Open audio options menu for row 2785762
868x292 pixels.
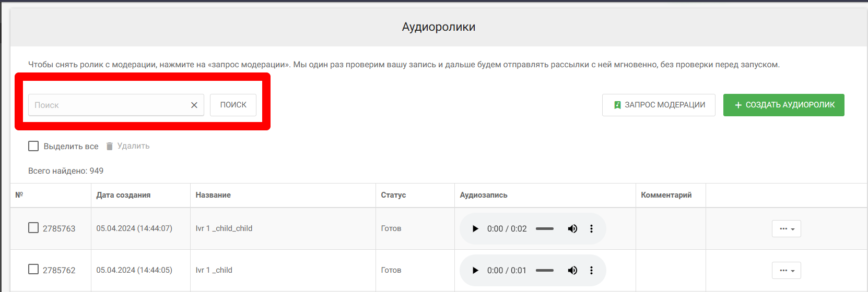tap(591, 271)
